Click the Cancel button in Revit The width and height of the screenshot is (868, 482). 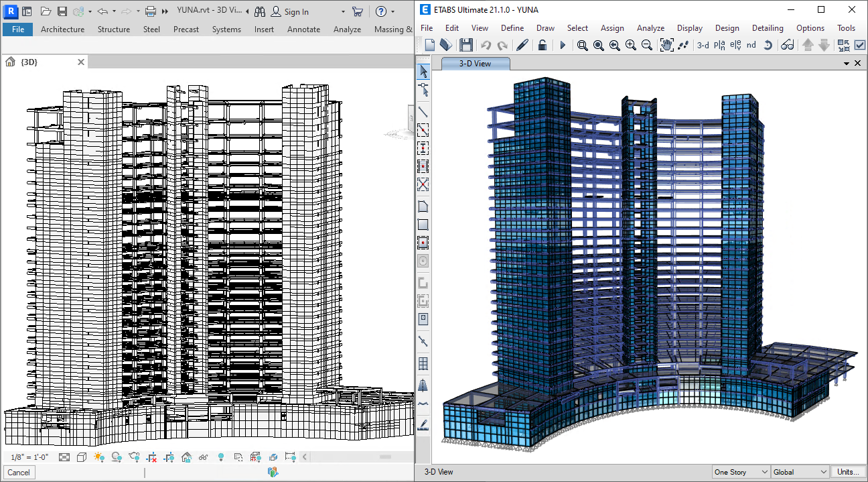point(18,472)
